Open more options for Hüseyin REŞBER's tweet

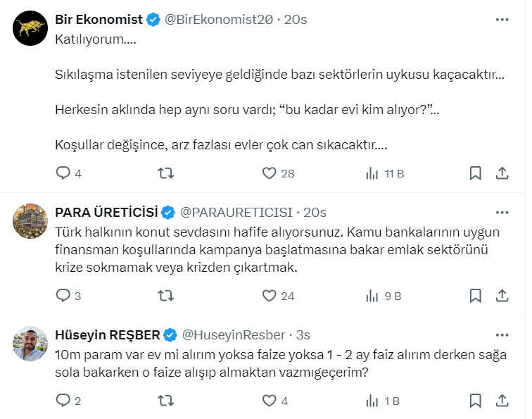[502, 334]
